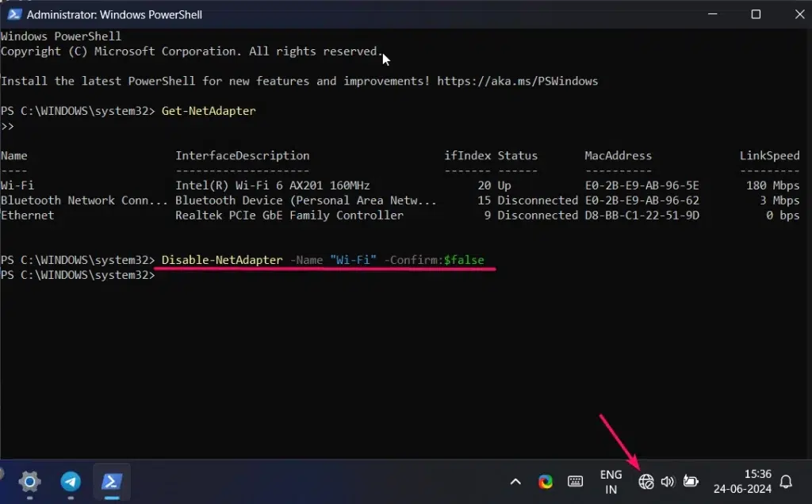Image resolution: width=812 pixels, height=504 pixels.
Task: Click the MacAddress column header
Action: point(618,156)
